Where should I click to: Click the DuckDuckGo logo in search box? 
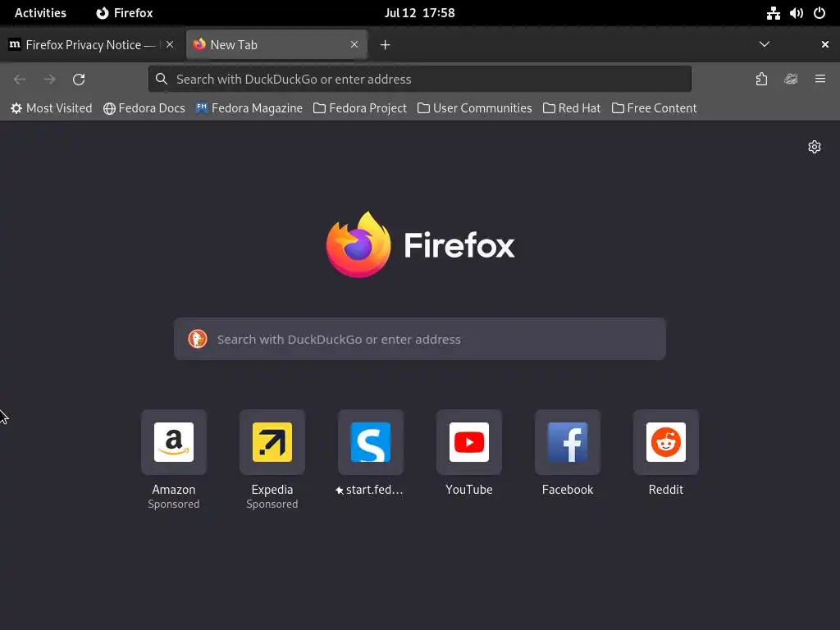point(198,339)
